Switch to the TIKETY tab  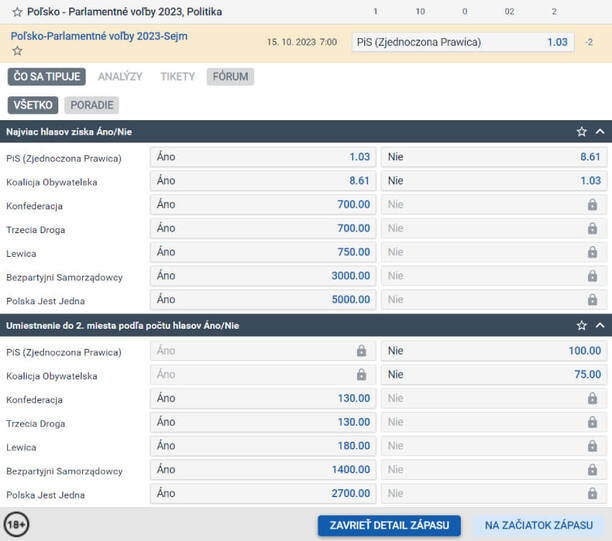coord(178,77)
